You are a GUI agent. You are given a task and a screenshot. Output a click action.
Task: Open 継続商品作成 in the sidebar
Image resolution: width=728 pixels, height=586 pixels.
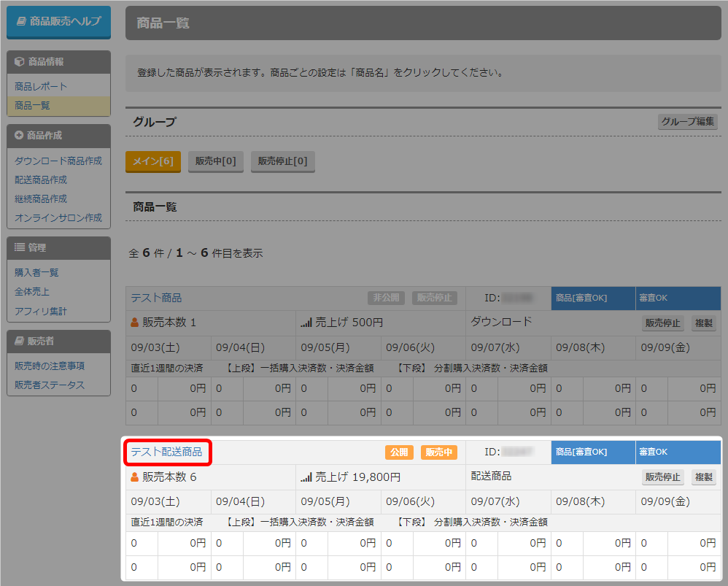41,198
